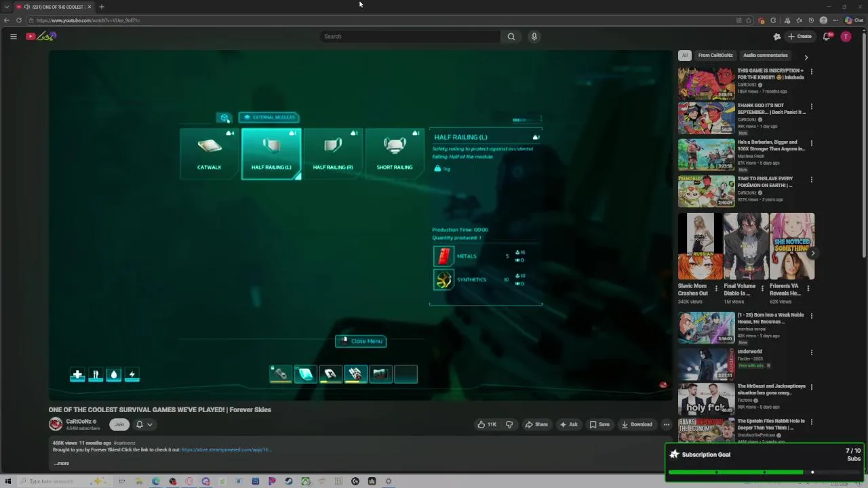Open the Copilot Chat button
The height and width of the screenshot is (488, 868).
pos(854,20)
